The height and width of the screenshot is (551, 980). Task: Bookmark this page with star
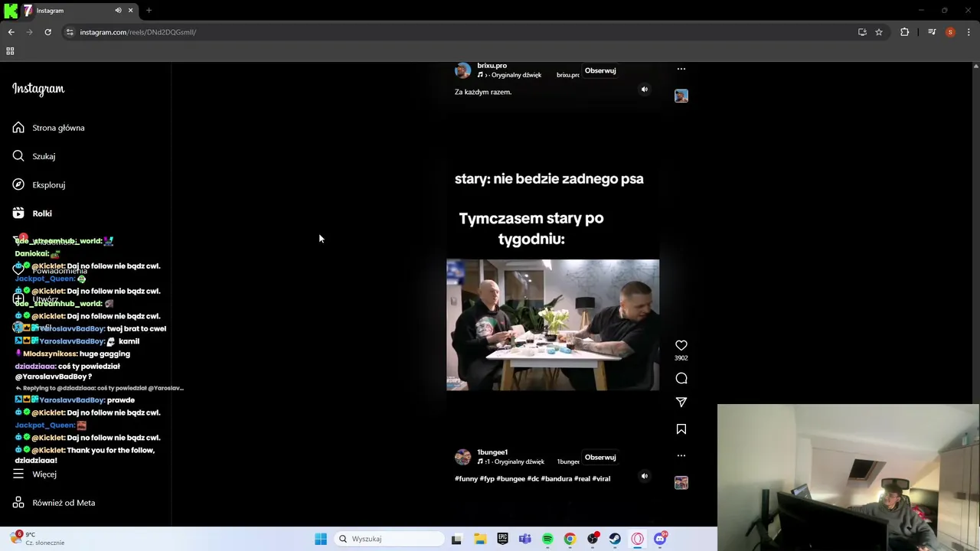tap(879, 32)
